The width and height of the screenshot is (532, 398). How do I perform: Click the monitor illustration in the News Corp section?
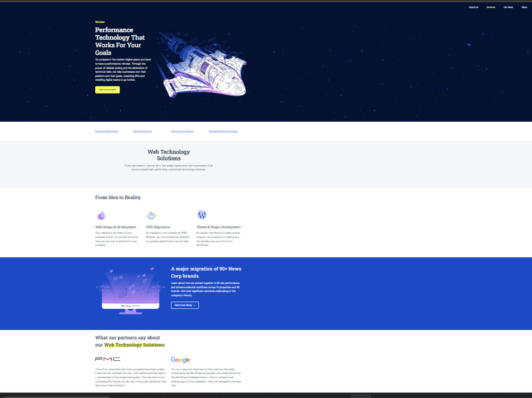(x=130, y=290)
